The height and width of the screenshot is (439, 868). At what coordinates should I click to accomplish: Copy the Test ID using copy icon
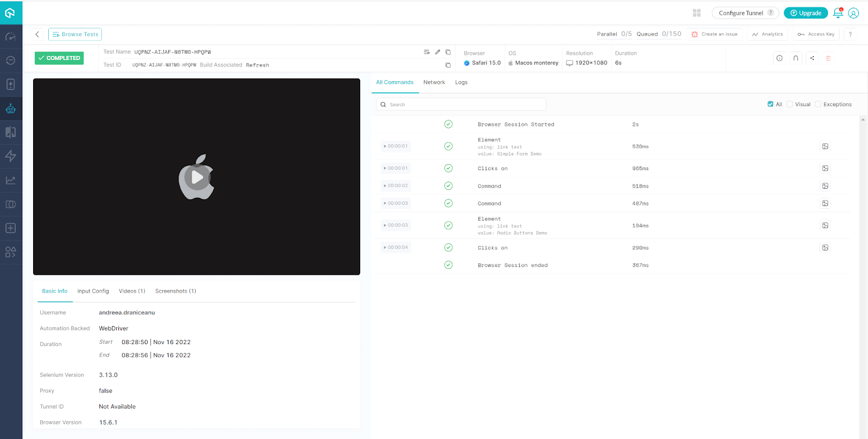pos(448,65)
